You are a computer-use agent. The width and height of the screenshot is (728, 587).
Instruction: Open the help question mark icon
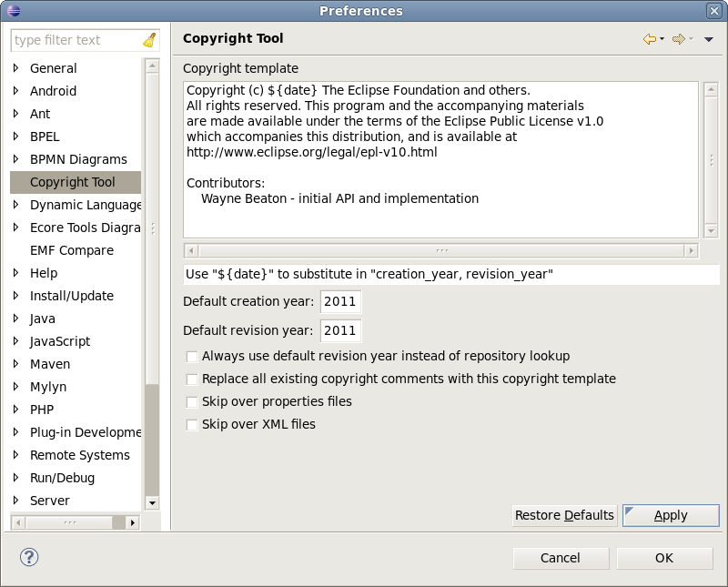coord(29,557)
